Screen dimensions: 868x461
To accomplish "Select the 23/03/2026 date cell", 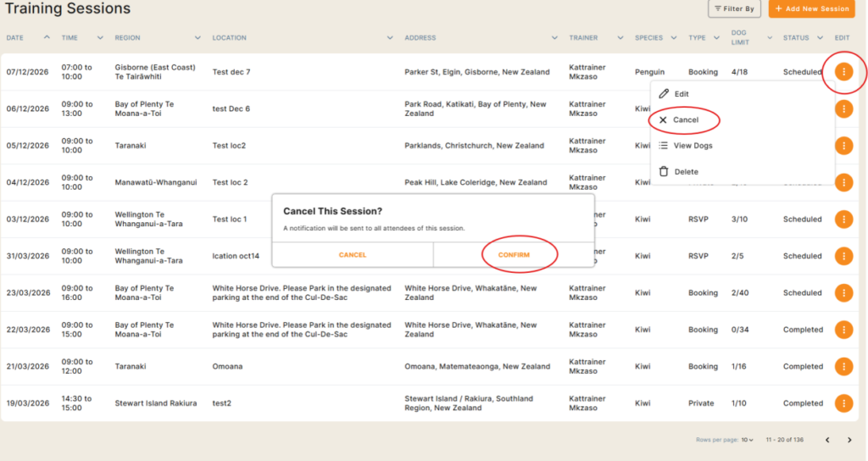I will 28,292.
